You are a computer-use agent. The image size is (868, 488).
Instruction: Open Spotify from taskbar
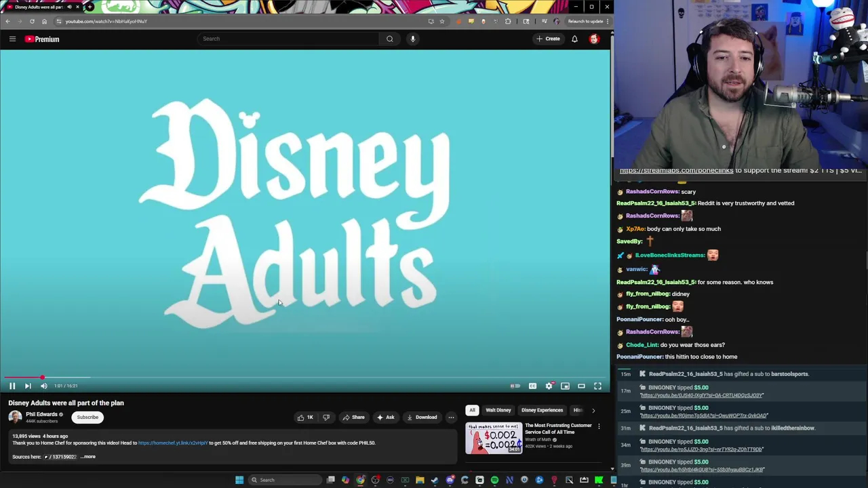494,480
